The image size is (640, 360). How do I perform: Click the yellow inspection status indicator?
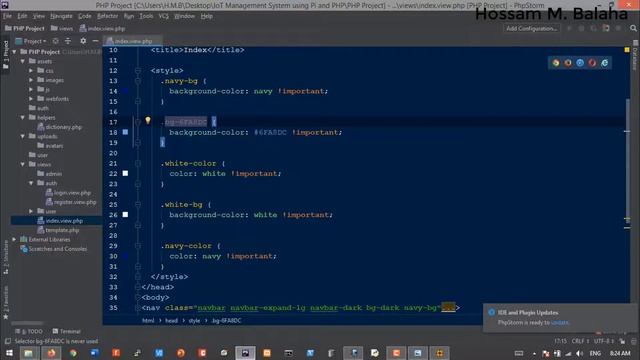point(627,50)
